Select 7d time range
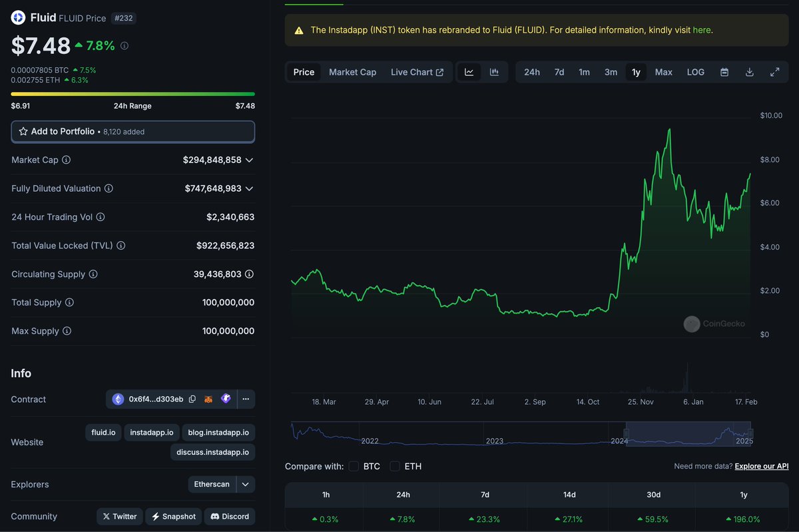This screenshot has height=532, width=799. (559, 72)
